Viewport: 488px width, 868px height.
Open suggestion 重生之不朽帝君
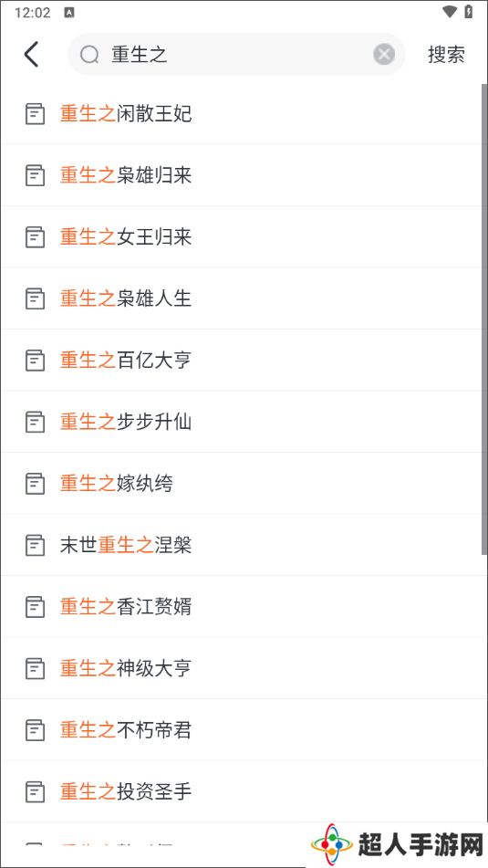pos(240,730)
